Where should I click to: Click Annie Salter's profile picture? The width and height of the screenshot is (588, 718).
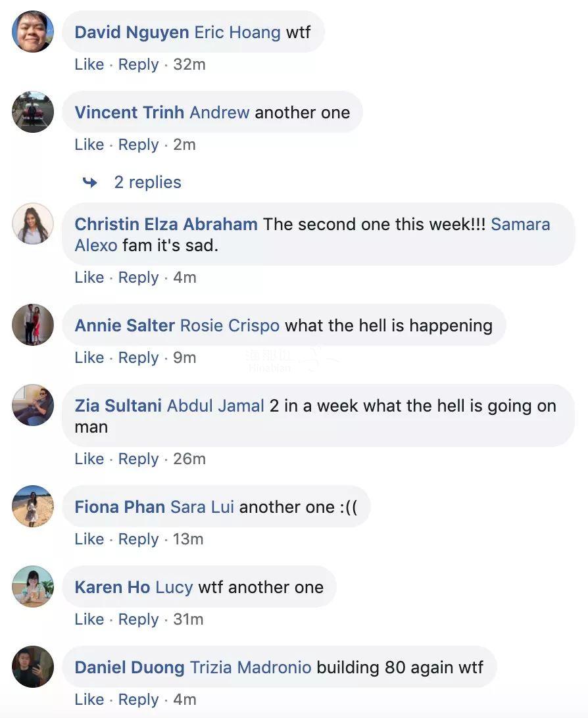point(33,325)
